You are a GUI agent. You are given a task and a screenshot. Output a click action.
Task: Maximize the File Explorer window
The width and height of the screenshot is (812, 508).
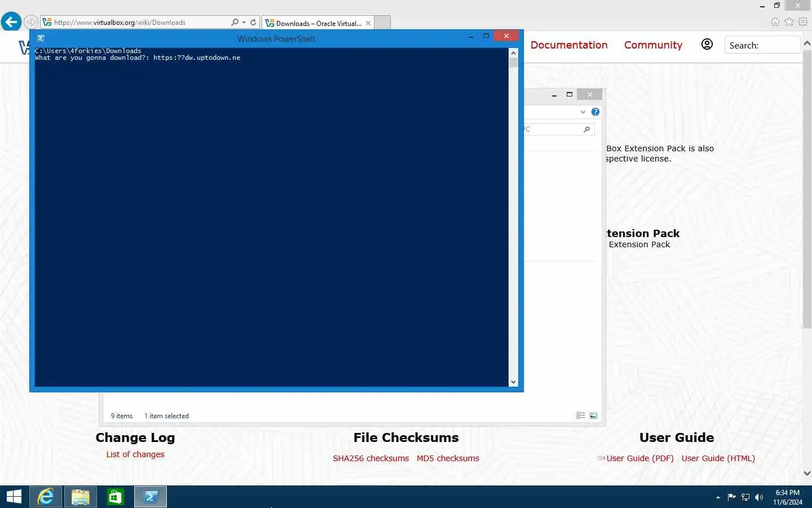[x=570, y=94]
